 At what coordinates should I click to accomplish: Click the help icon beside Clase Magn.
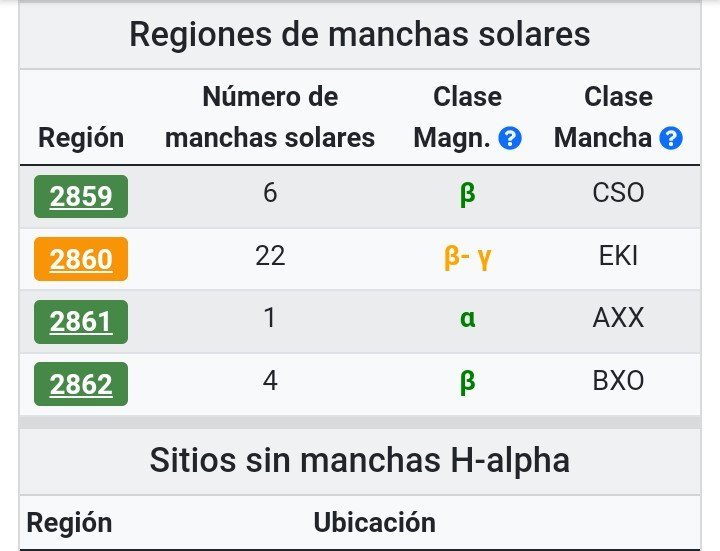pyautogui.click(x=510, y=139)
